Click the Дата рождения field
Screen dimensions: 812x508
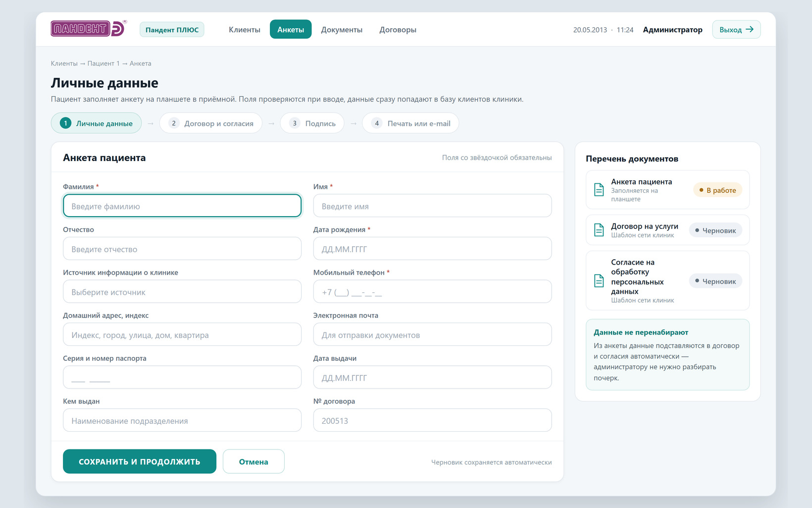click(x=432, y=249)
